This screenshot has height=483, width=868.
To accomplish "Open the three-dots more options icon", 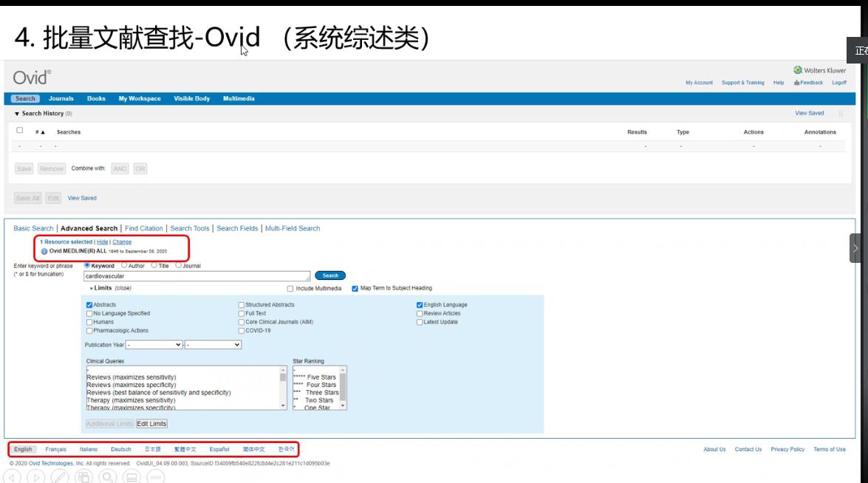I will (x=155, y=477).
